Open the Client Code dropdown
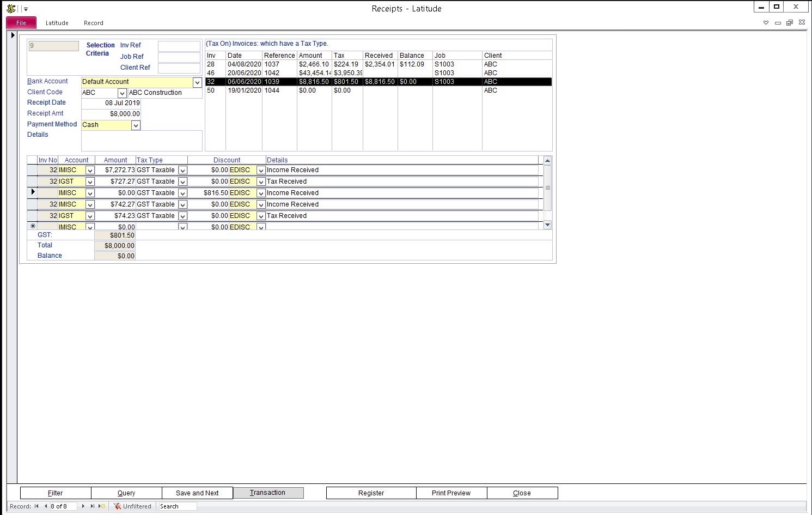This screenshot has height=515, width=812. coord(122,93)
